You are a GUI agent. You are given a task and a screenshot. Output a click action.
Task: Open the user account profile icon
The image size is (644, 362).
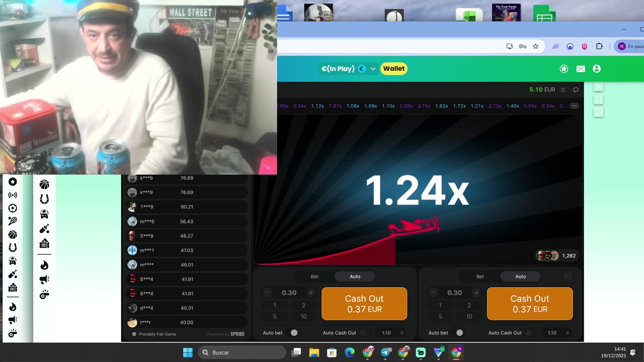tap(597, 69)
